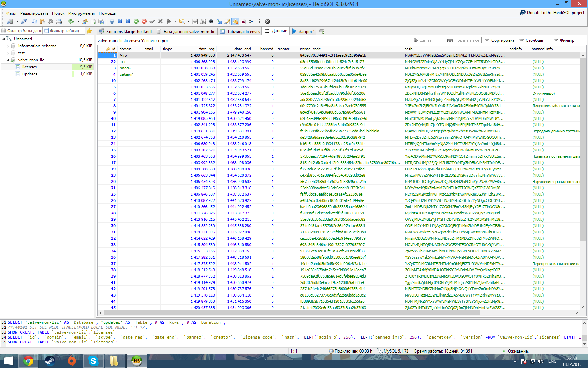This screenshot has width=588, height=368.
Task: Toggle the hex 0x view icon
Action: [x=243, y=21]
